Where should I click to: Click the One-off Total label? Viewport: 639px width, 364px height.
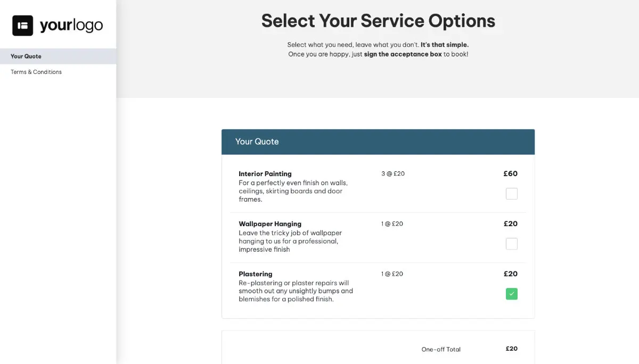coord(441,349)
